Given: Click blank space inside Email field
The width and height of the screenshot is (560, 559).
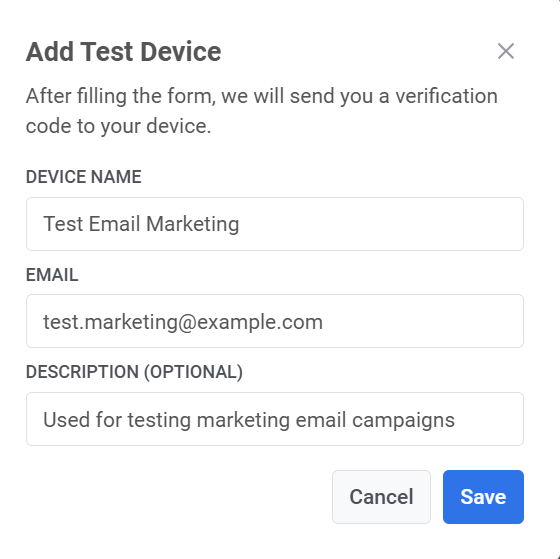Looking at the screenshot, I should (421, 321).
